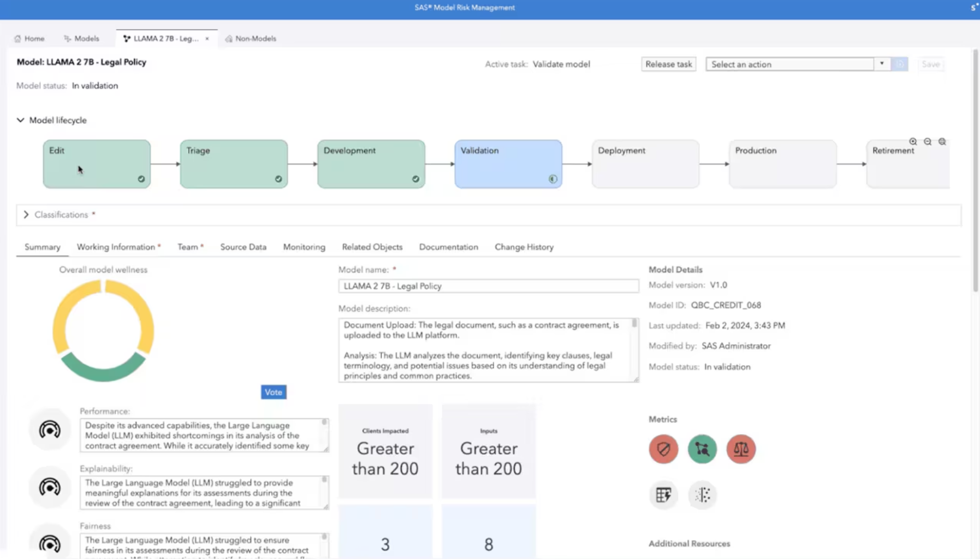
Task: Switch to the Non-Models tab
Action: coord(251,39)
